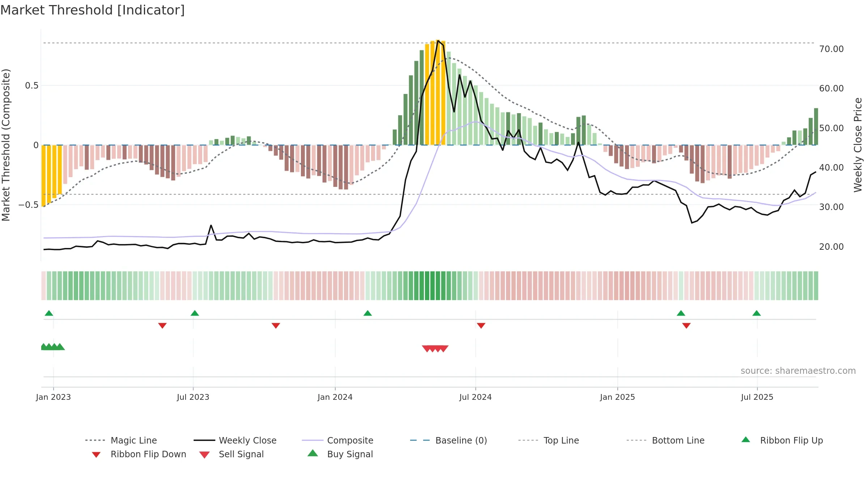Click the 60.00 price axis label
This screenshot has height=488, width=868.
[x=831, y=88]
